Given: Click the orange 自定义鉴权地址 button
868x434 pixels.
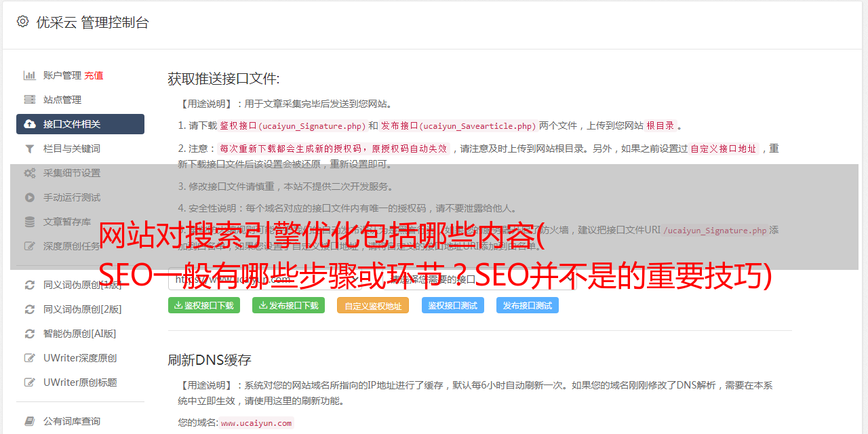Looking at the screenshot, I should click(x=373, y=305).
